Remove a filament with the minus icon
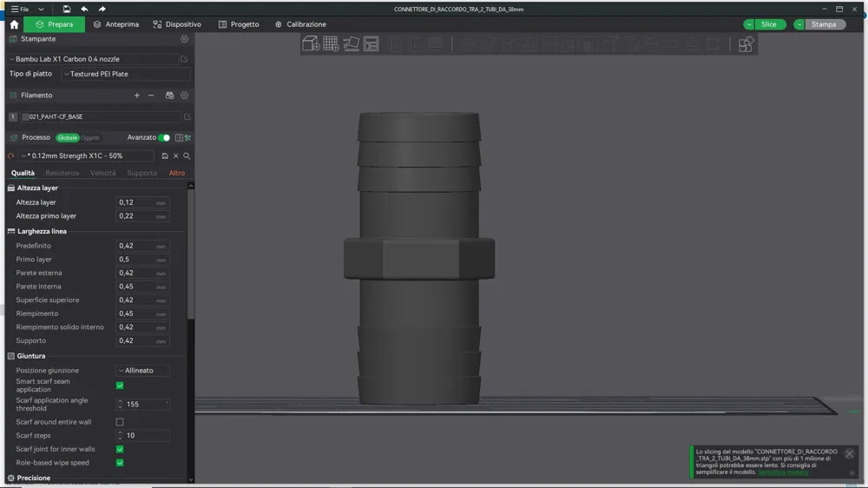868x488 pixels. click(150, 96)
